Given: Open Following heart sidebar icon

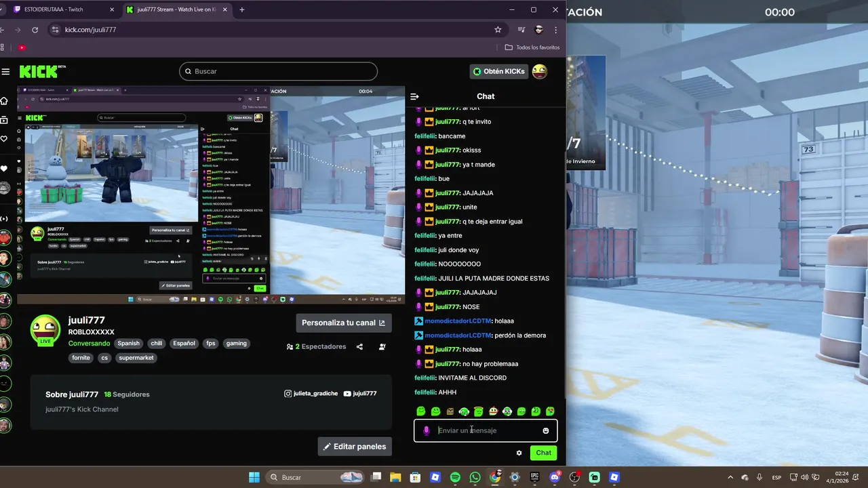Looking at the screenshot, I should [4, 139].
